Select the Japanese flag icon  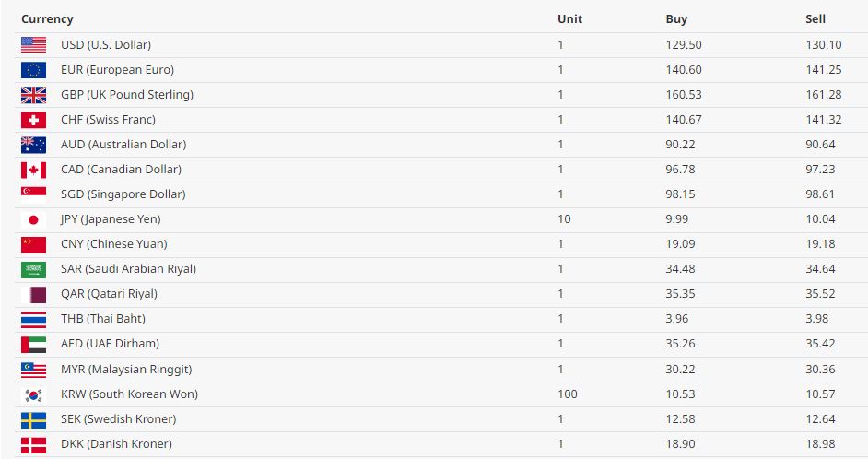coord(33,219)
